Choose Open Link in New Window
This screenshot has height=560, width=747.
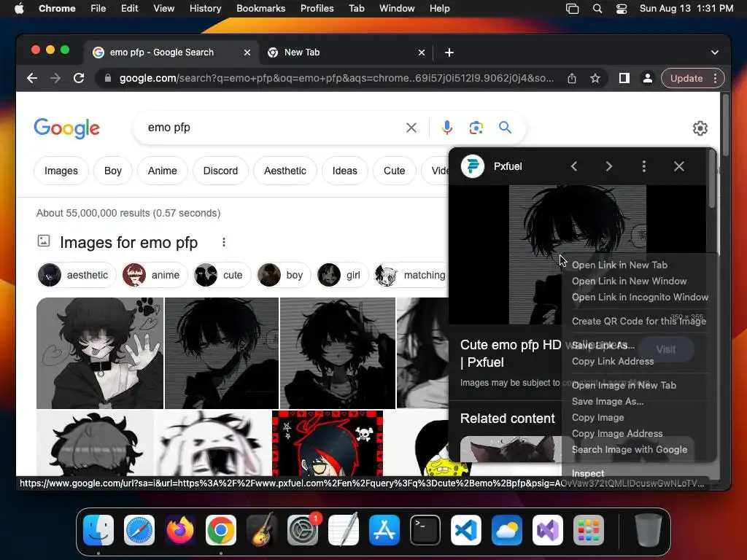[x=630, y=281]
